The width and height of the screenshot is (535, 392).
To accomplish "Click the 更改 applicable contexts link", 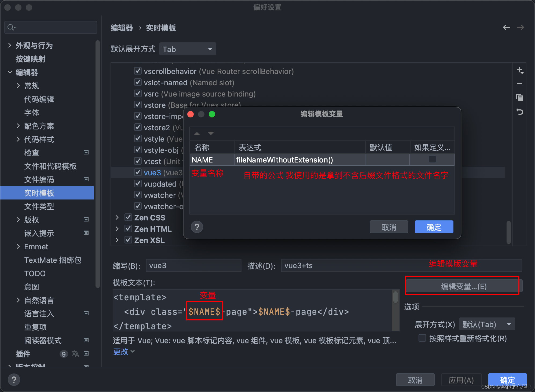I will click(124, 352).
